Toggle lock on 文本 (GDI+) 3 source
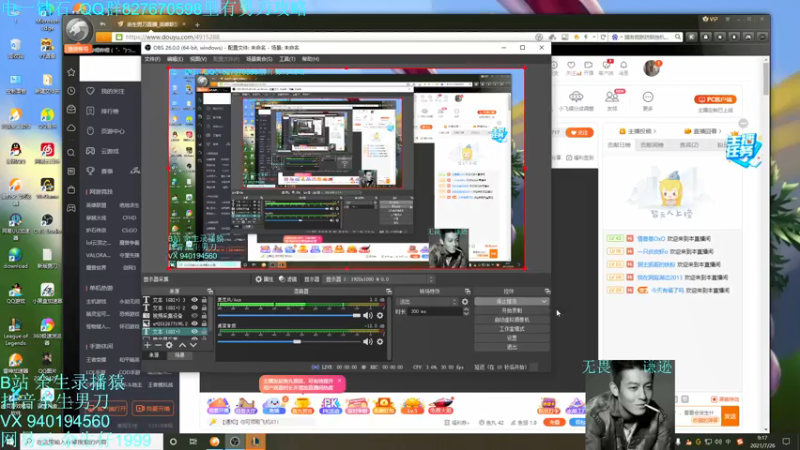The width and height of the screenshot is (800, 450). coord(204,300)
